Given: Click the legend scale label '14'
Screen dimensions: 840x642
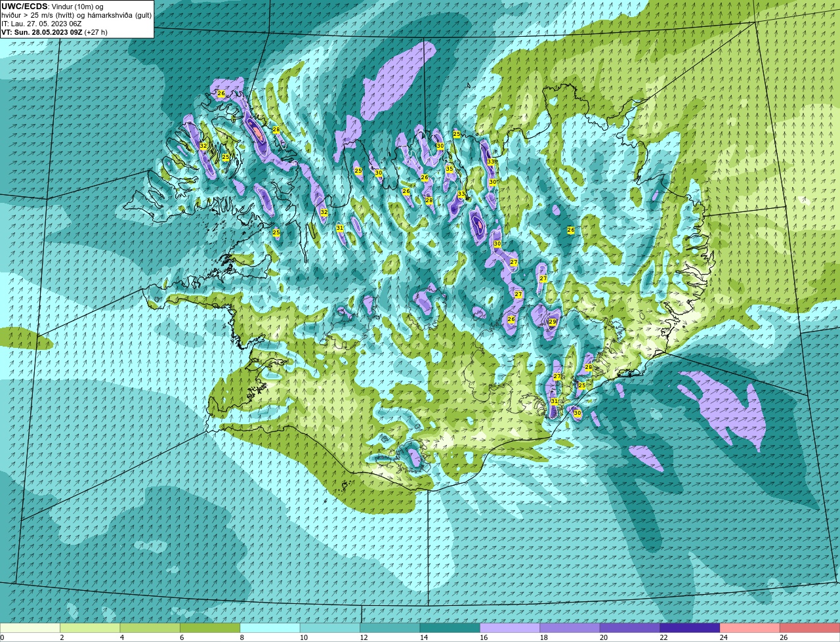Looking at the screenshot, I should 423,637.
